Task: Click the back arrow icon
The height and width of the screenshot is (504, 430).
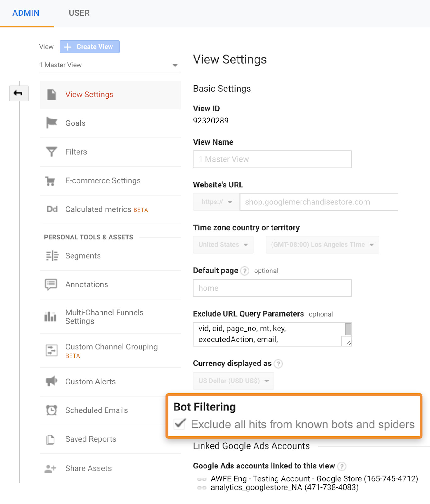Action: click(x=19, y=93)
